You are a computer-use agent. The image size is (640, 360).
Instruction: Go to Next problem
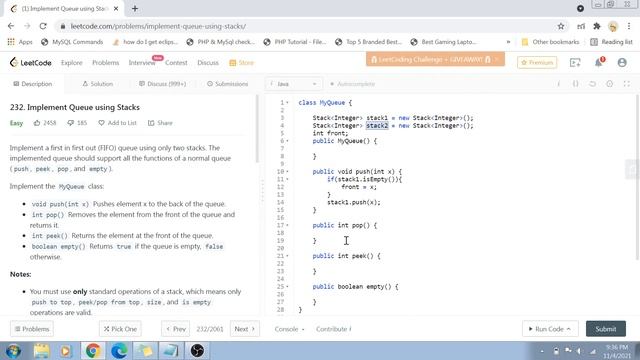click(245, 329)
